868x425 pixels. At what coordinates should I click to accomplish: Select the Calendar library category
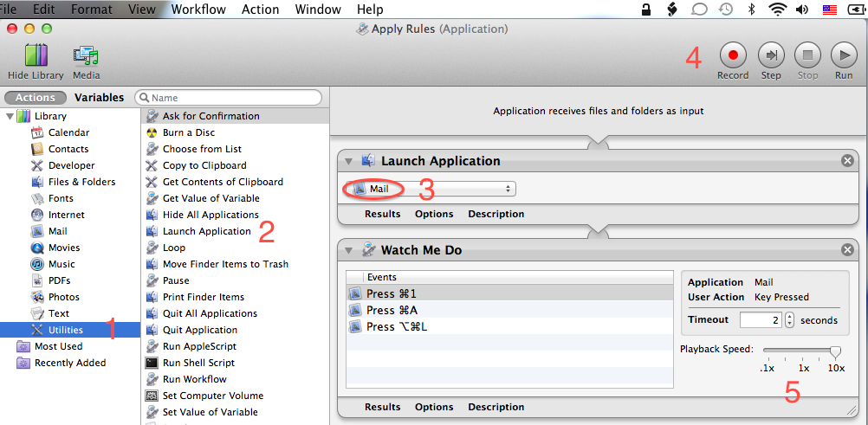[x=68, y=132]
